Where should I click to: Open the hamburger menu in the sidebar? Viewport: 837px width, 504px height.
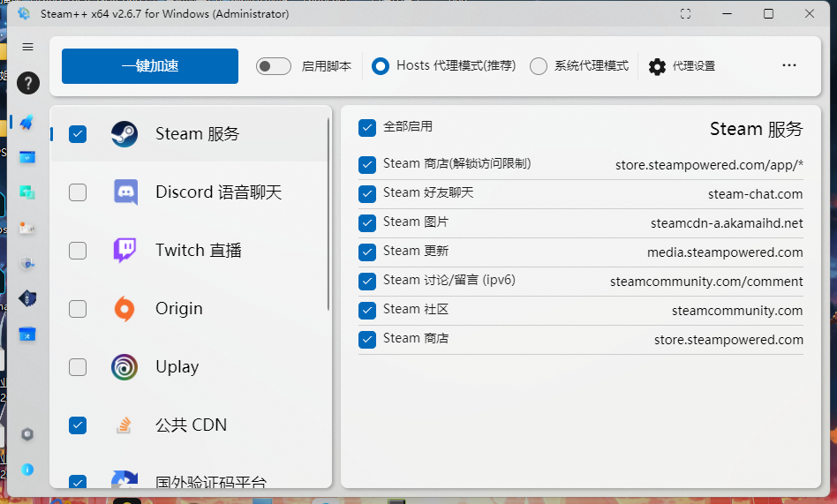27,47
